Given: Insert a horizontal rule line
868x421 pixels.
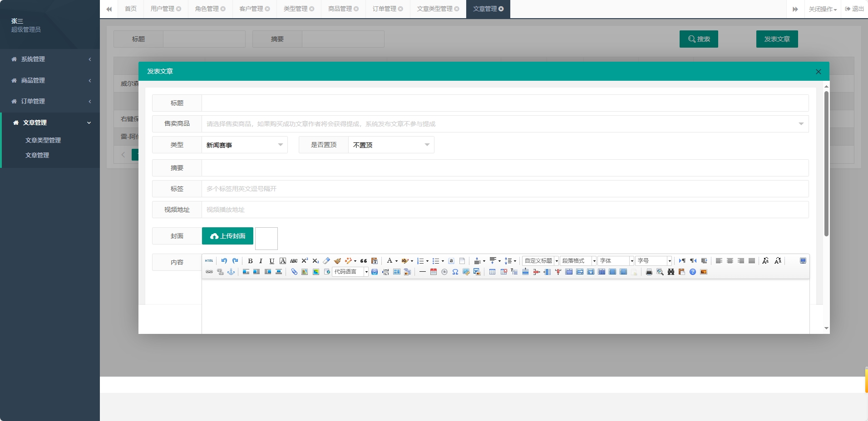Looking at the screenshot, I should [x=423, y=272].
